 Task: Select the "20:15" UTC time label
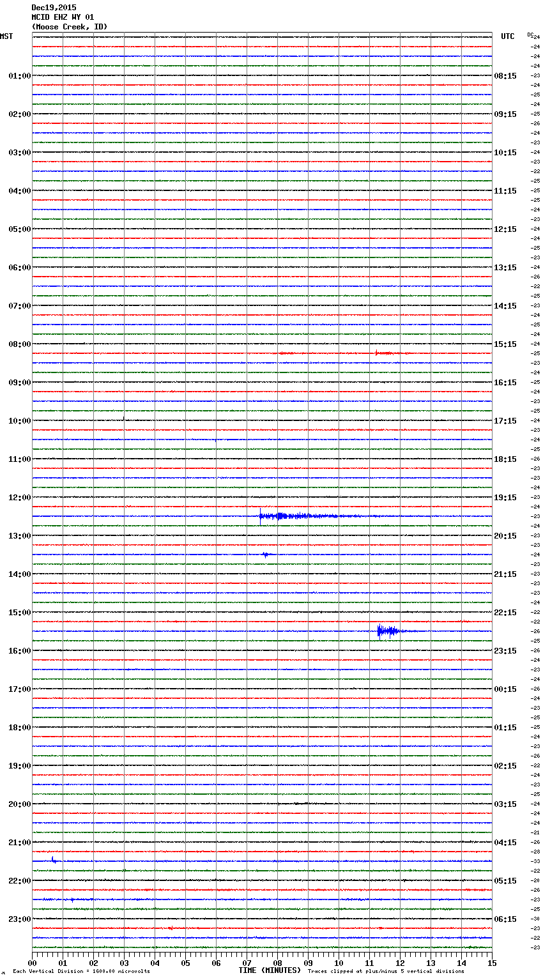click(505, 536)
